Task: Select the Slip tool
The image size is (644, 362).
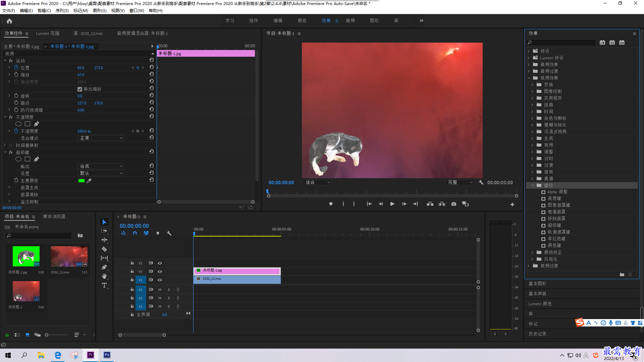Action: coord(104,258)
